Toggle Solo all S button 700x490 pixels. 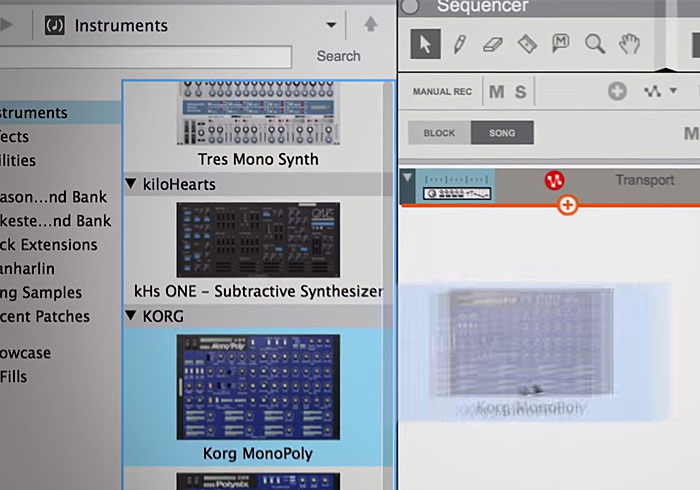click(521, 92)
